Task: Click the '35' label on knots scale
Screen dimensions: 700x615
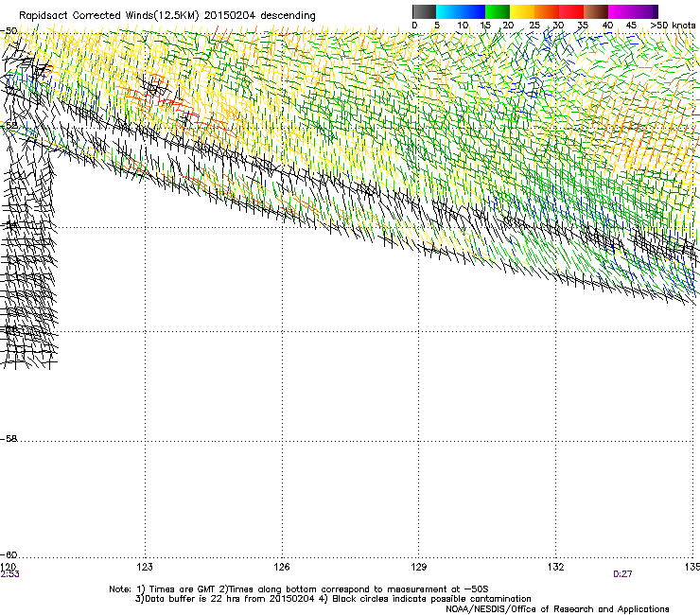Action: point(583,26)
